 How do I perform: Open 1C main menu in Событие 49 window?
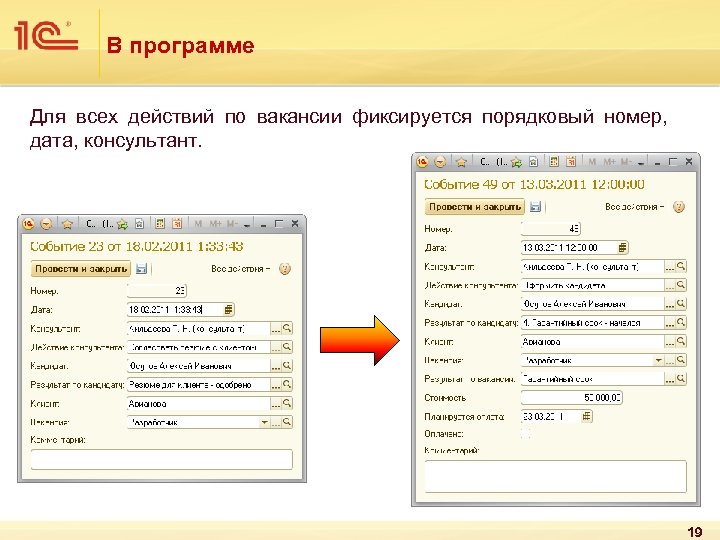tap(422, 162)
